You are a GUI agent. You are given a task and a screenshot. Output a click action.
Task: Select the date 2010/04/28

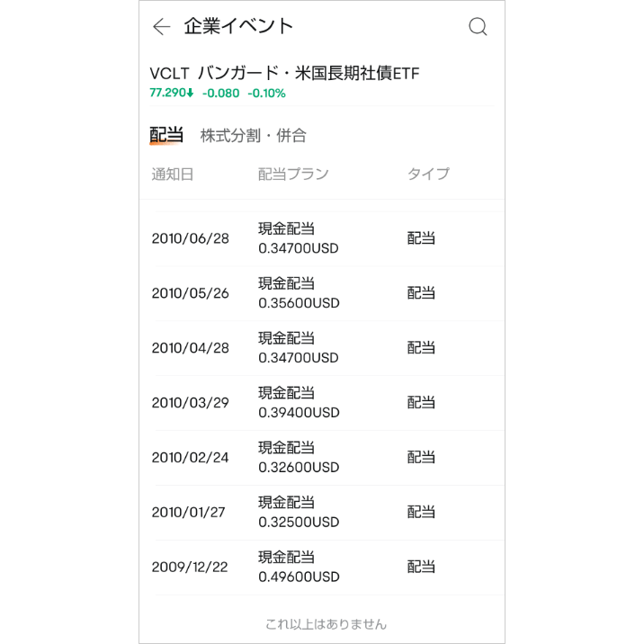[x=190, y=348]
